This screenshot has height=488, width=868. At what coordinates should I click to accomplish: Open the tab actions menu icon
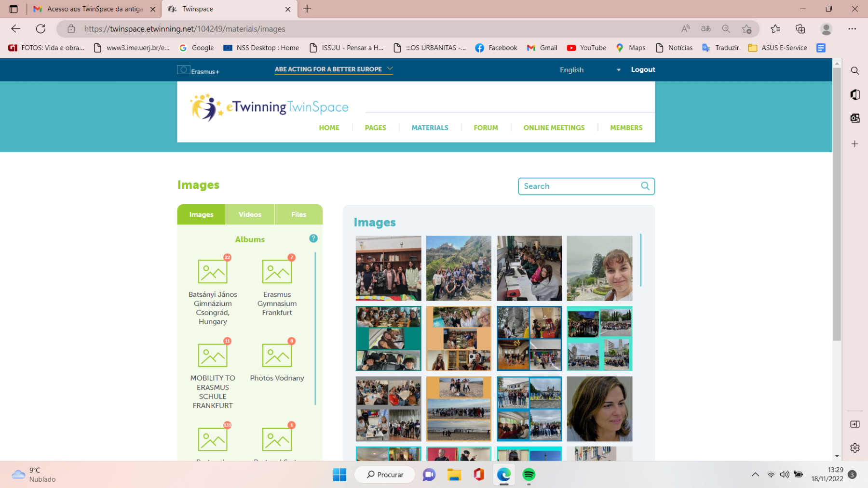click(14, 9)
